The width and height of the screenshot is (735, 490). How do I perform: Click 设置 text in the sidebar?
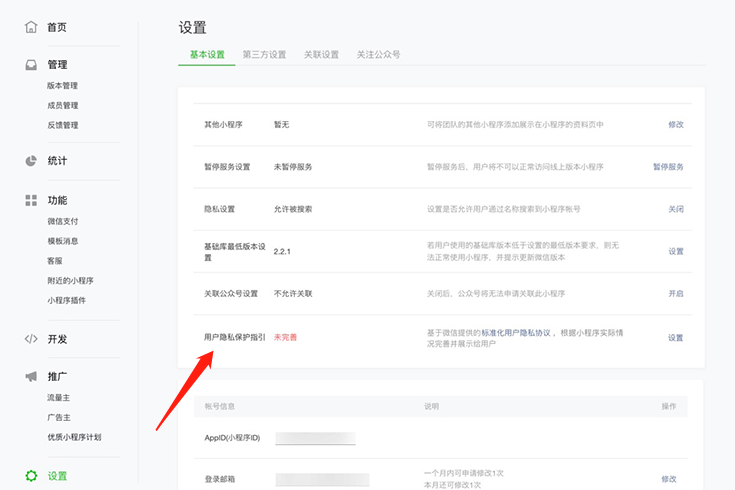point(57,476)
